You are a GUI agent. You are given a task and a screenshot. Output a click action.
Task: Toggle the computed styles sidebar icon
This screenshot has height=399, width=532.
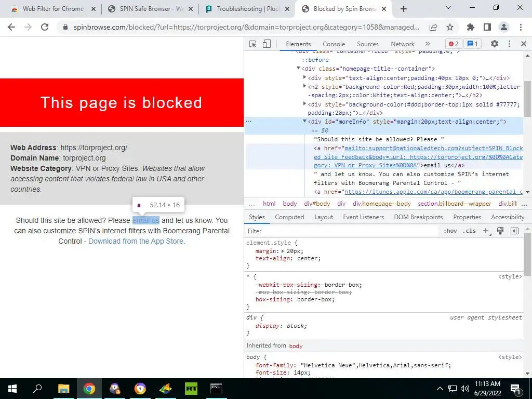pos(514,231)
